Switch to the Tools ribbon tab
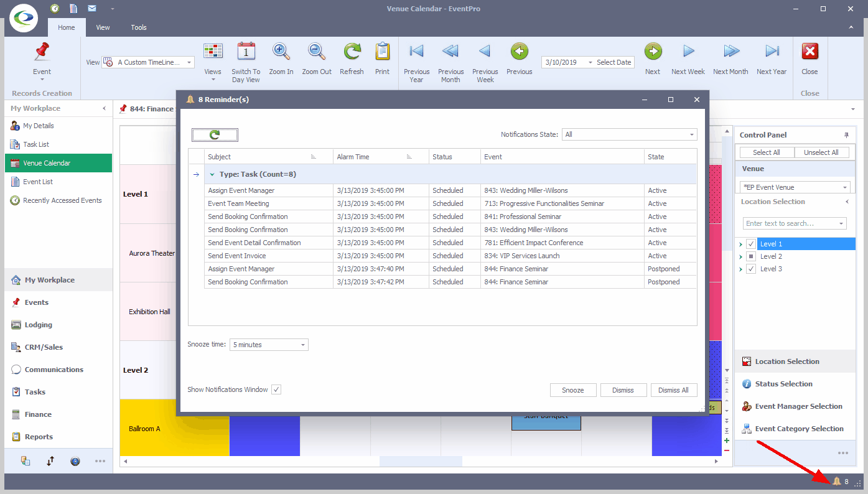The width and height of the screenshot is (868, 494). point(139,27)
